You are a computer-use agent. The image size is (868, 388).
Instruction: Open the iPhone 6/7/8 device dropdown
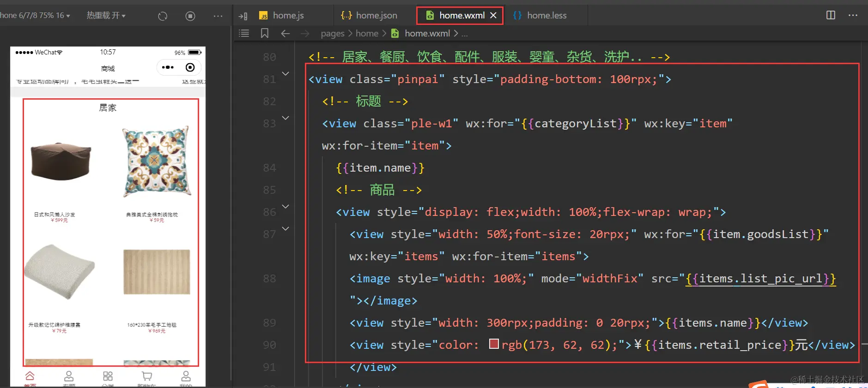click(35, 16)
